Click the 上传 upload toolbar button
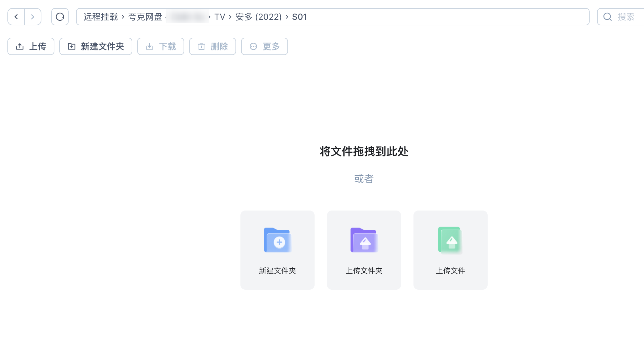This screenshot has width=644, height=358. point(31,46)
